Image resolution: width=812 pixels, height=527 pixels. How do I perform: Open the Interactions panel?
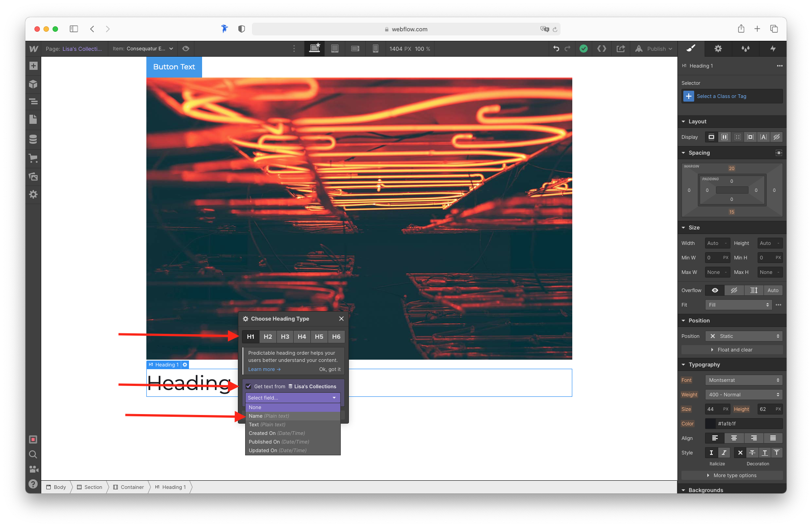click(773, 49)
